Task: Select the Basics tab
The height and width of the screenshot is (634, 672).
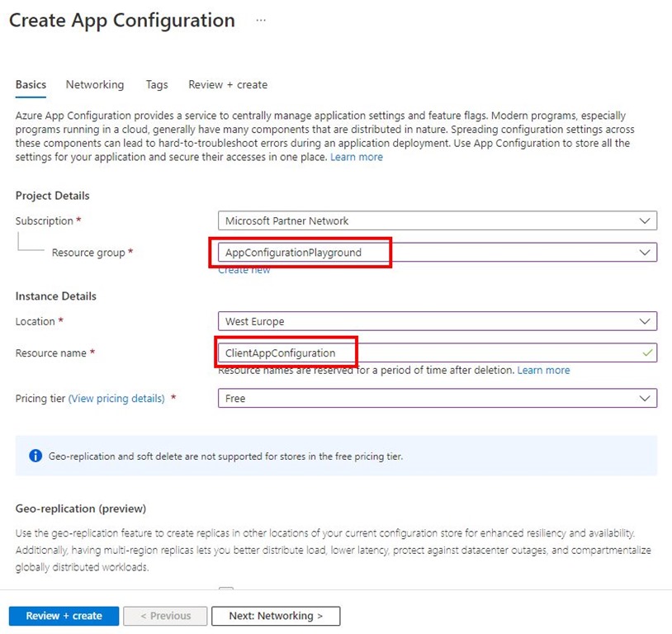Action: [x=31, y=84]
